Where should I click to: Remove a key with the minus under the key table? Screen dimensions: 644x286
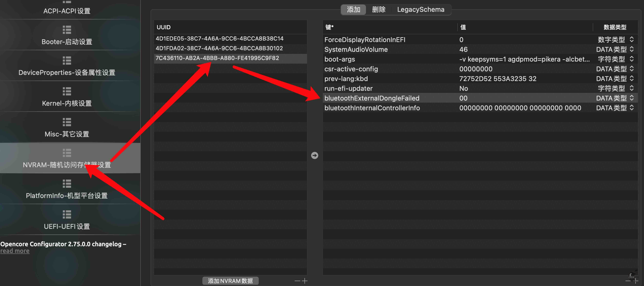tap(628, 281)
